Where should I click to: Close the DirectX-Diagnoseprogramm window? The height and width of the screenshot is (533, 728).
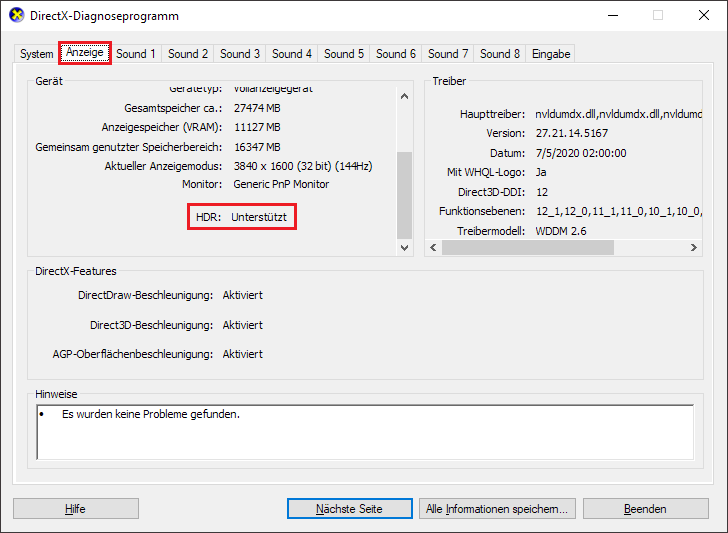point(704,15)
